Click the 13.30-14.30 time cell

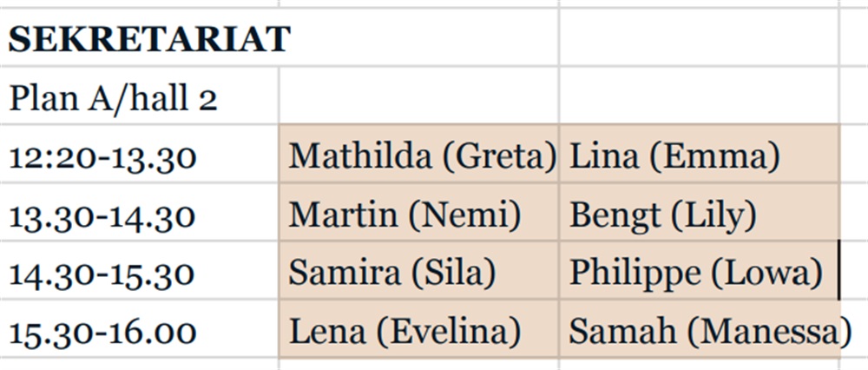140,212
